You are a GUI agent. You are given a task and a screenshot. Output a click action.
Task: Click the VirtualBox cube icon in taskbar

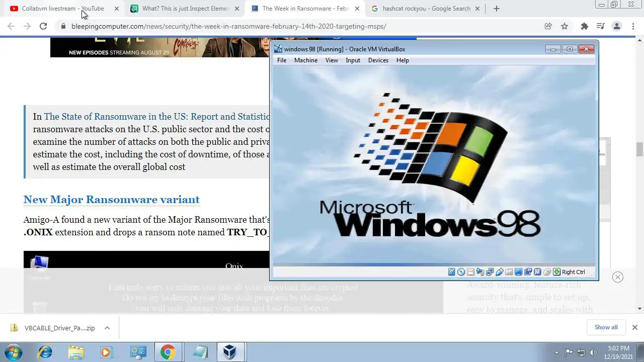(230, 352)
